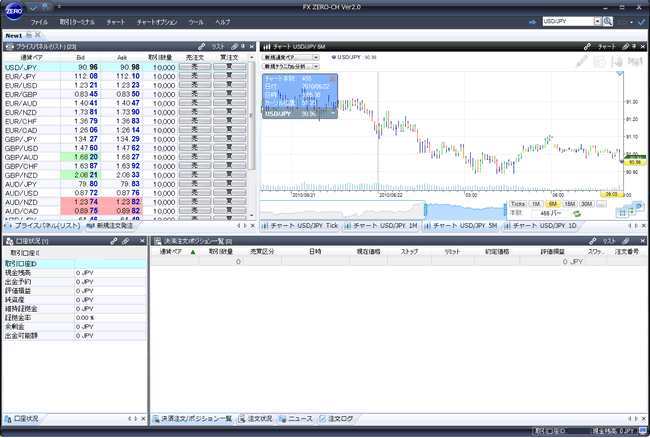Click the key quick-access icon in title bar
Viewport: 650px width, 438px height.
point(45,7)
